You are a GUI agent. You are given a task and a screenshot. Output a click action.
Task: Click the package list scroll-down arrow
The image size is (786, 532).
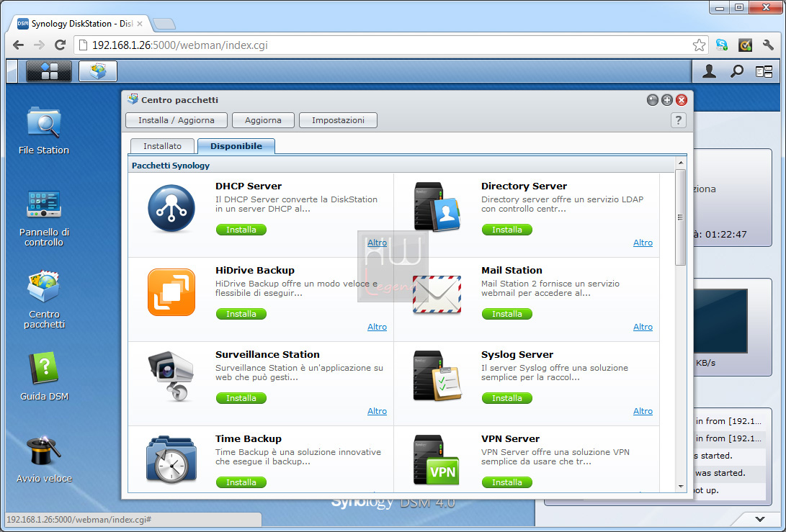[x=680, y=486]
